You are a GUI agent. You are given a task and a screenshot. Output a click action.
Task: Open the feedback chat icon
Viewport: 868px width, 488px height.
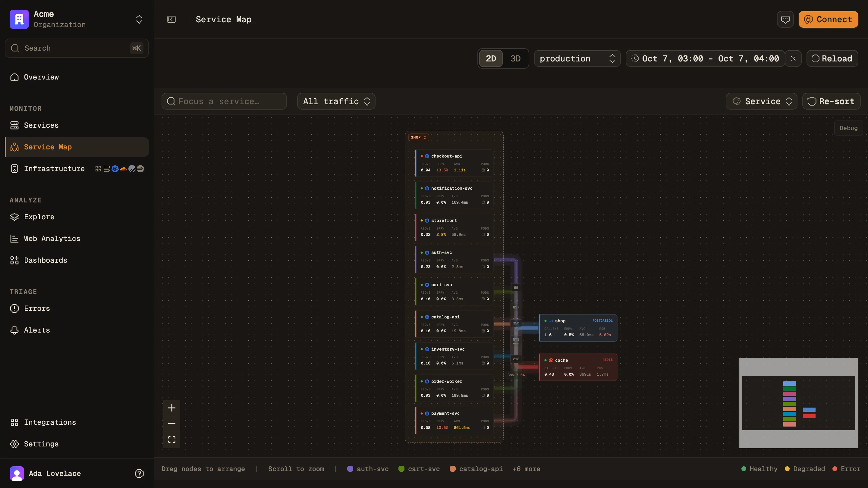785,20
